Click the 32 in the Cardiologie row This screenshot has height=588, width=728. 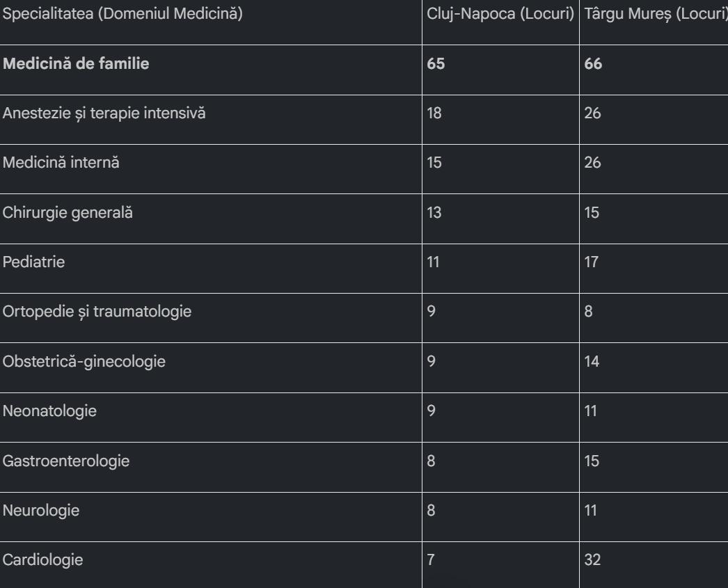(x=593, y=560)
